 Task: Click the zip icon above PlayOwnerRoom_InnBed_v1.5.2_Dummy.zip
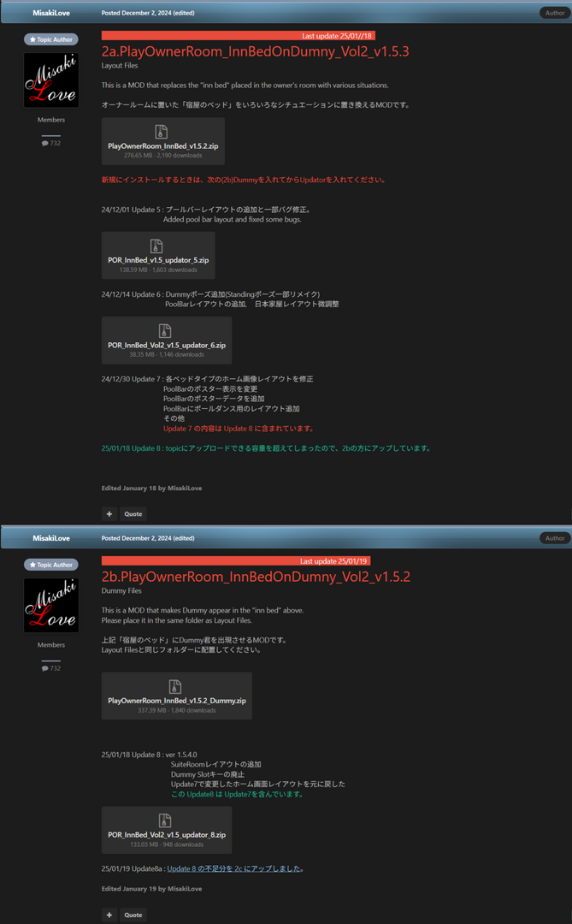coord(175,686)
